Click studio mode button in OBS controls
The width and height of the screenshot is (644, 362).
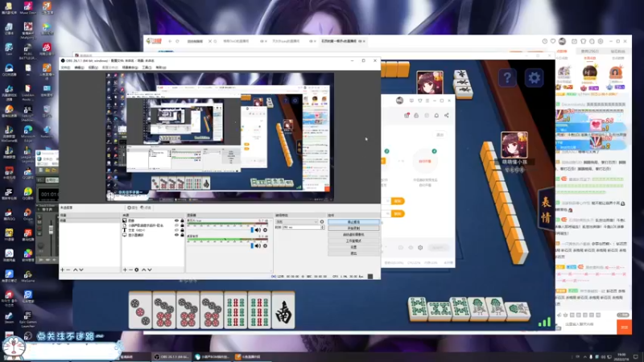point(353,241)
